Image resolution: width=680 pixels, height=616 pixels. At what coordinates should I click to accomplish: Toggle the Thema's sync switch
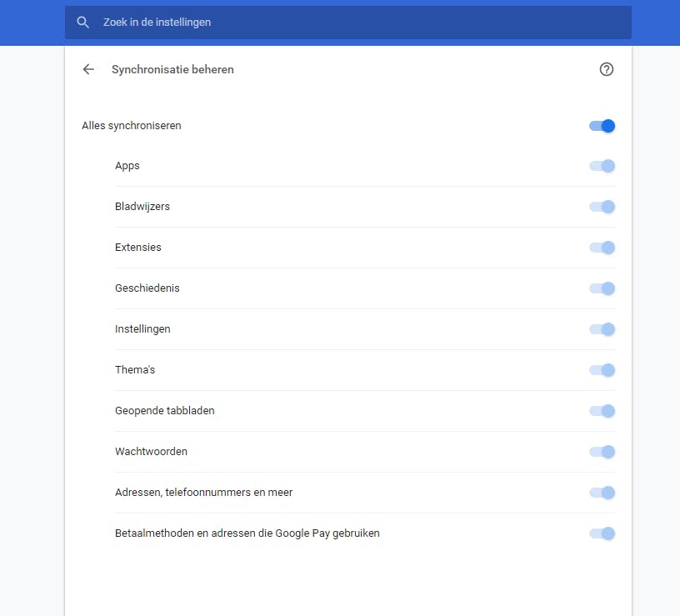(x=602, y=370)
